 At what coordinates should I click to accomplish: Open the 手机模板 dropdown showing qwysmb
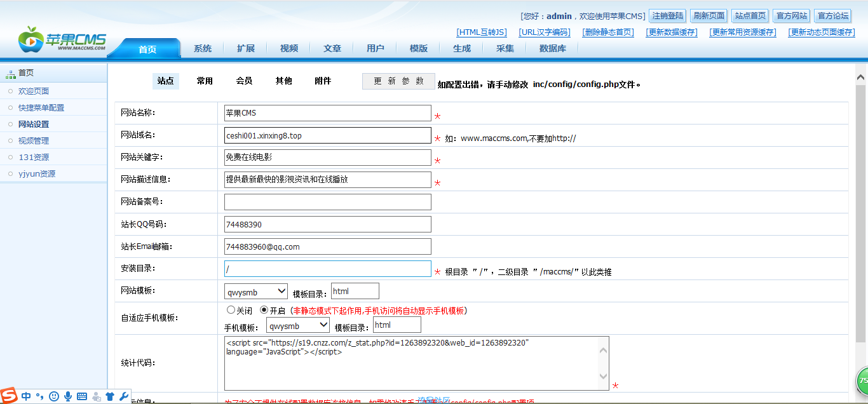[298, 325]
